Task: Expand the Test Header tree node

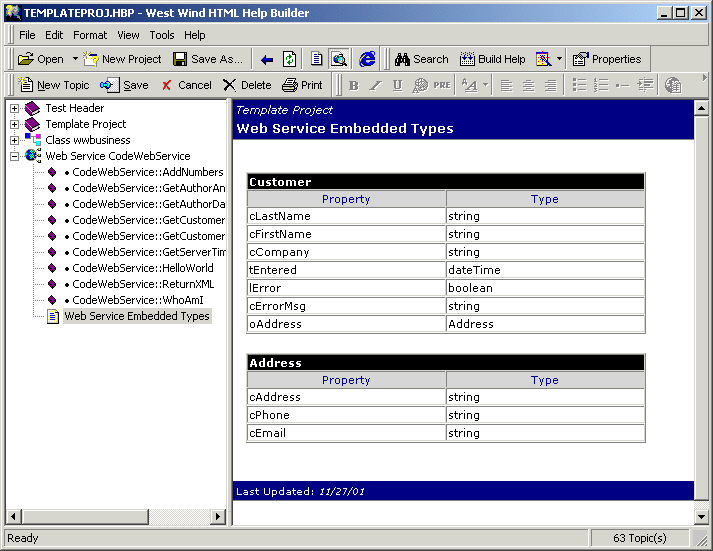Action: pos(15,108)
